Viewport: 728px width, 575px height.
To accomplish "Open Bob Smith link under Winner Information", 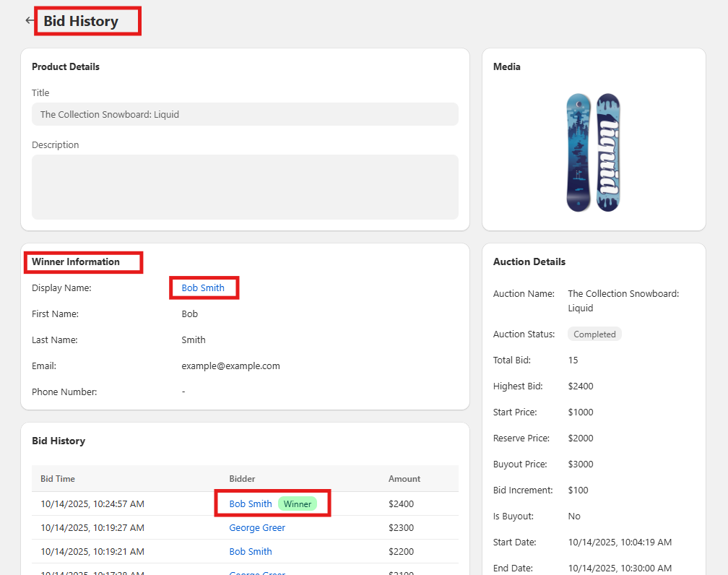I will (203, 287).
